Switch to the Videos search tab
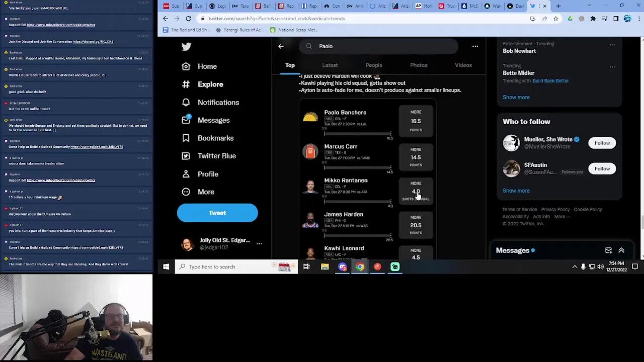Screen dimensions: 644x362 [x=463, y=65]
